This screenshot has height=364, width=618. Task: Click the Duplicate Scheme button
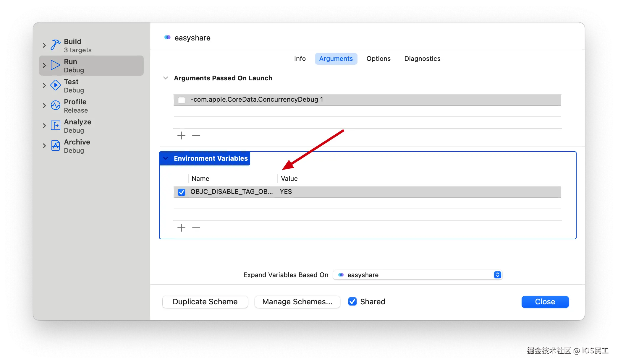[205, 302]
